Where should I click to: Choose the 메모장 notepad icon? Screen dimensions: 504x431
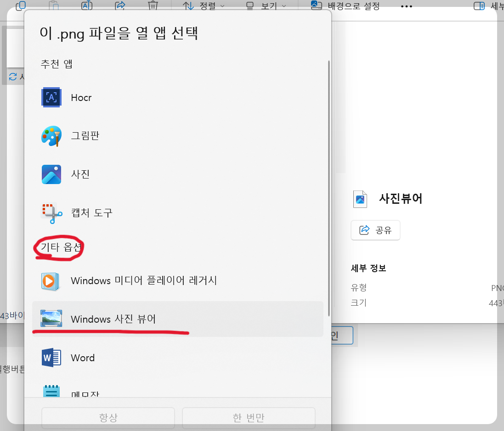[51, 391]
